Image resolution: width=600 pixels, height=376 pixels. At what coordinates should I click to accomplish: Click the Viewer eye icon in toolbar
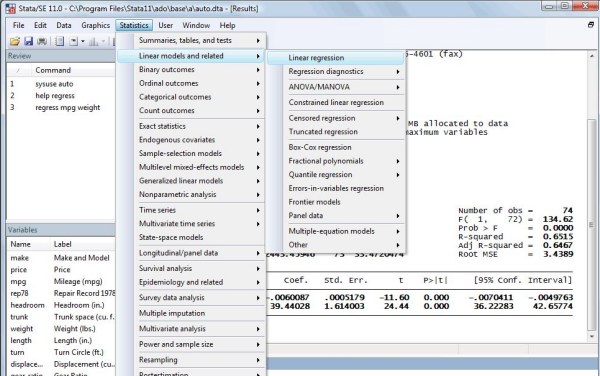(73, 41)
